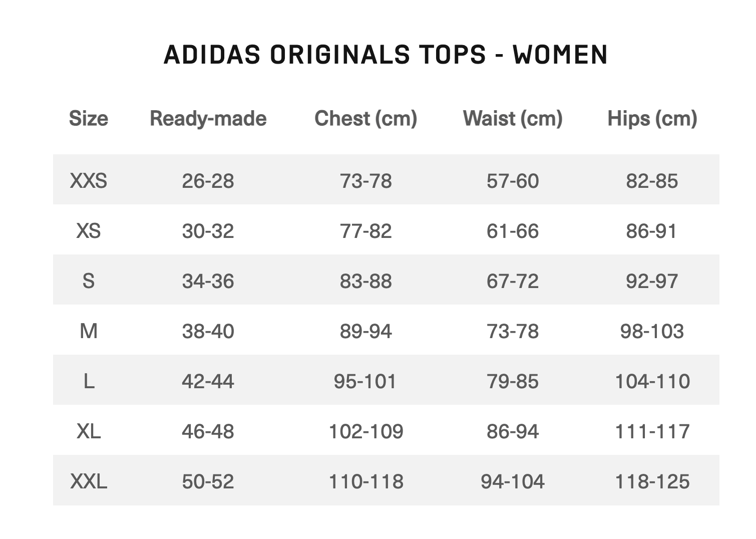Click the M size label
Image resolution: width=756 pixels, height=539 pixels.
click(88, 331)
